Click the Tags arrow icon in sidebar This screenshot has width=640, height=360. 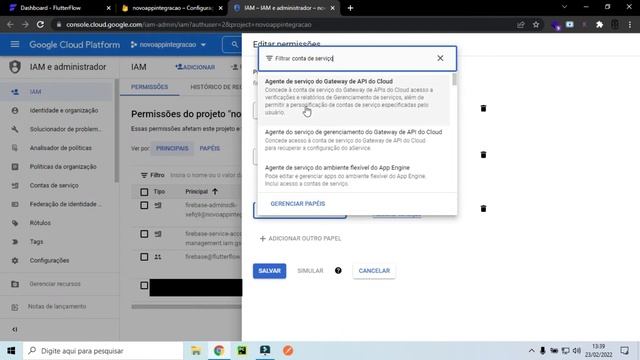[x=15, y=242]
